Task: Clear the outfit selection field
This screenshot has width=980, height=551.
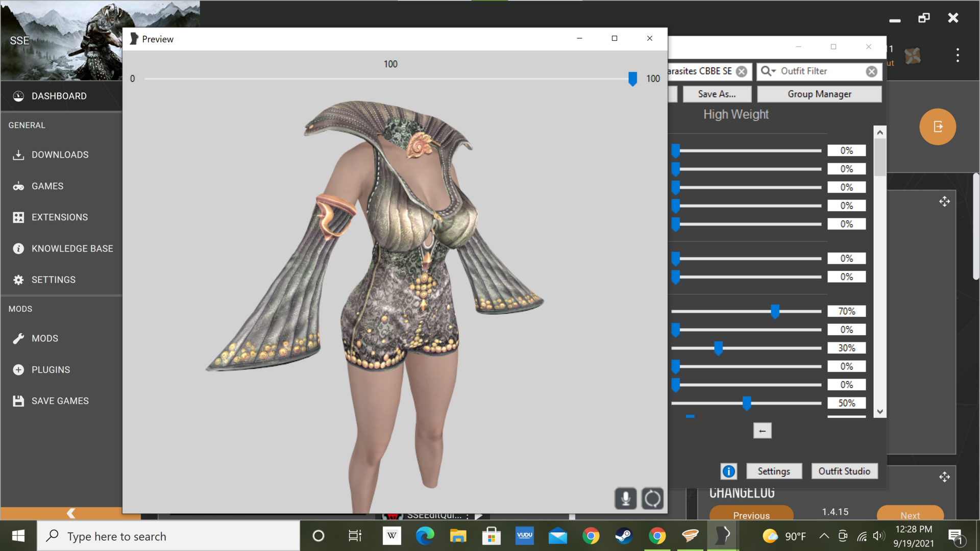Action: coord(742,71)
